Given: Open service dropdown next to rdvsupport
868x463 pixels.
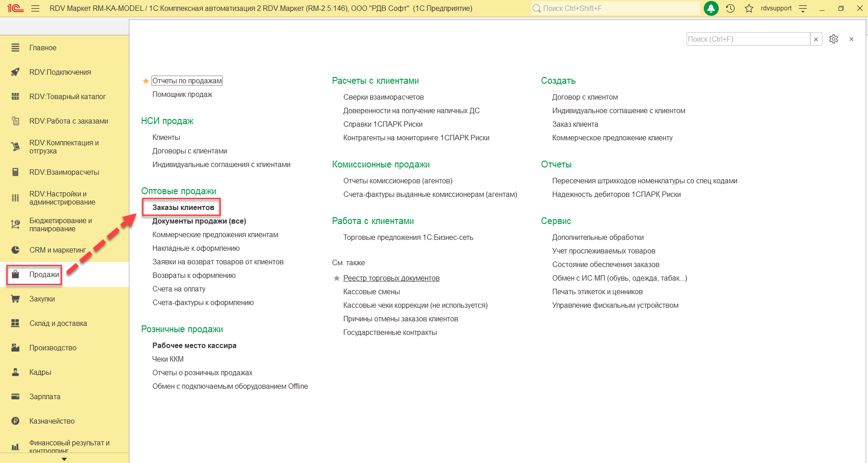Looking at the screenshot, I should [x=803, y=8].
